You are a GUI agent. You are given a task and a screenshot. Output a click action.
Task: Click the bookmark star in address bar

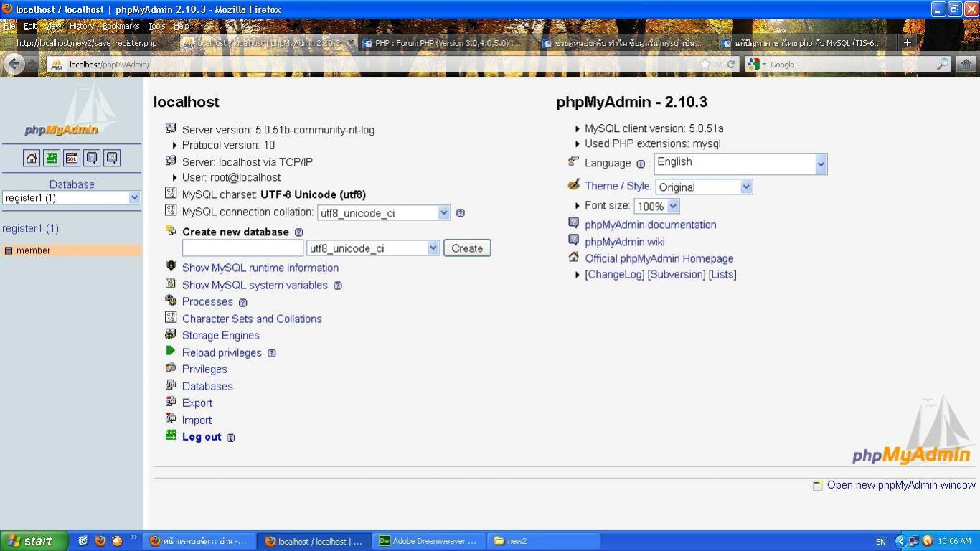point(705,64)
